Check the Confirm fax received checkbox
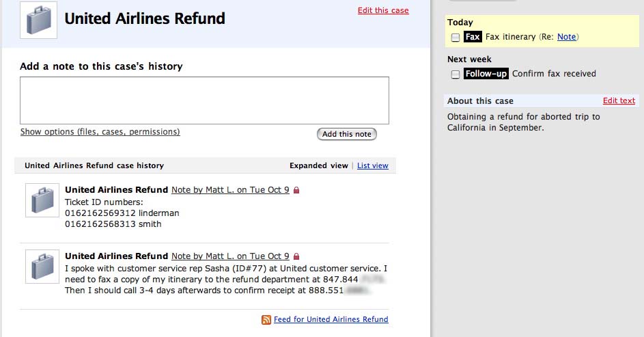 [455, 75]
